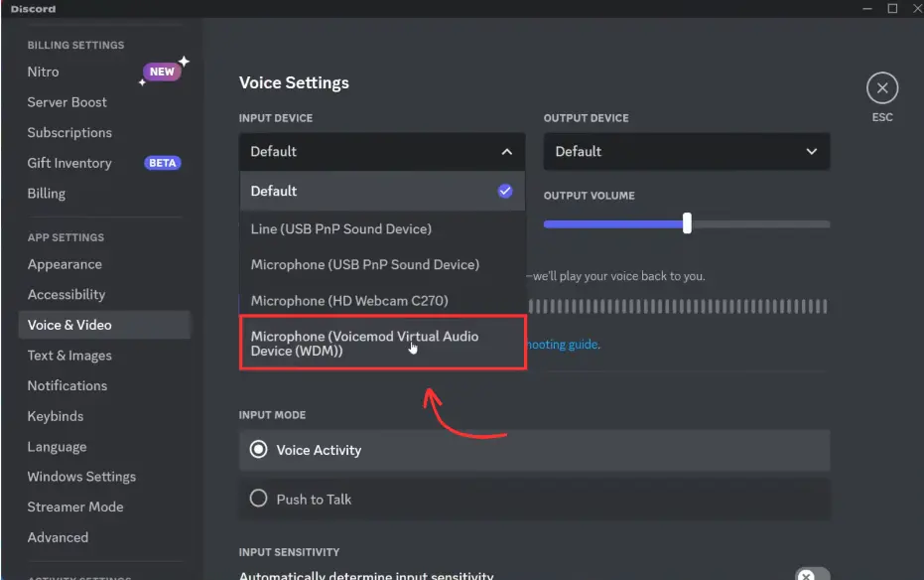Open Streamer Mode settings
The height and width of the screenshot is (580, 924).
[75, 507]
